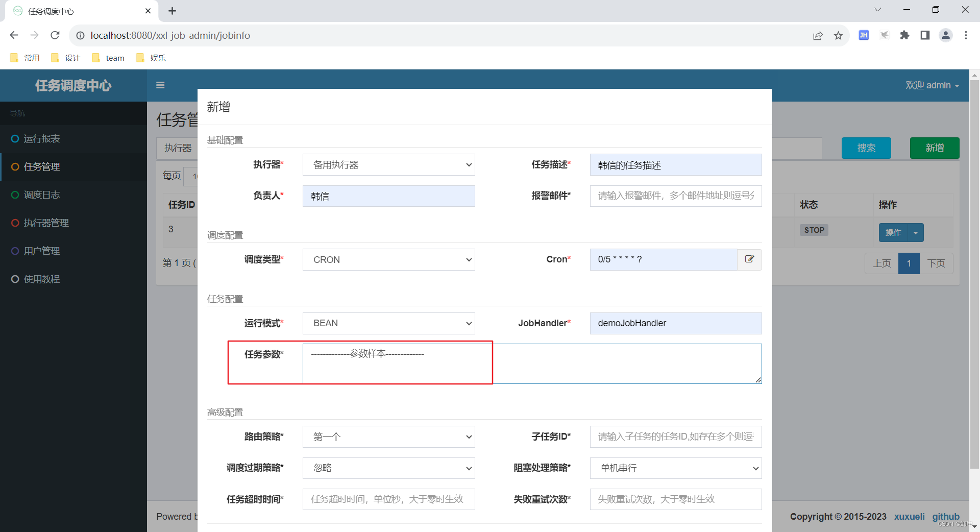The height and width of the screenshot is (532, 980).
Task: Close the 任务调度中心 browser tab
Action: tap(148, 11)
